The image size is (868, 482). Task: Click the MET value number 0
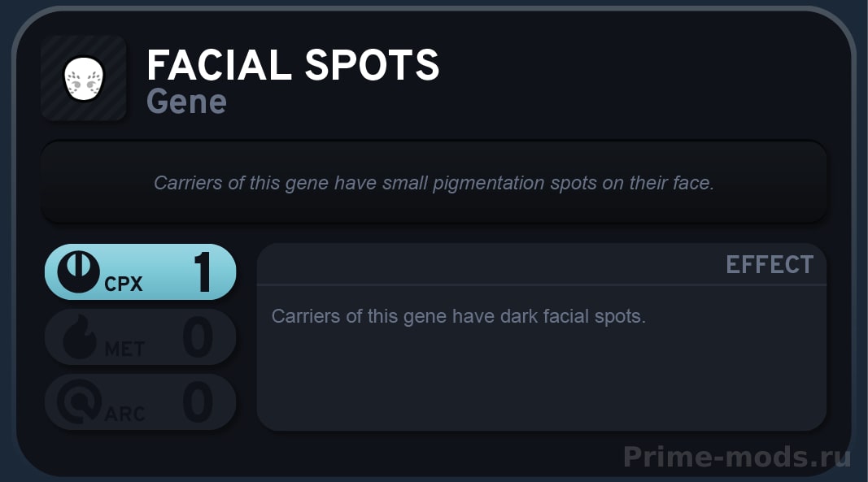pos(198,337)
